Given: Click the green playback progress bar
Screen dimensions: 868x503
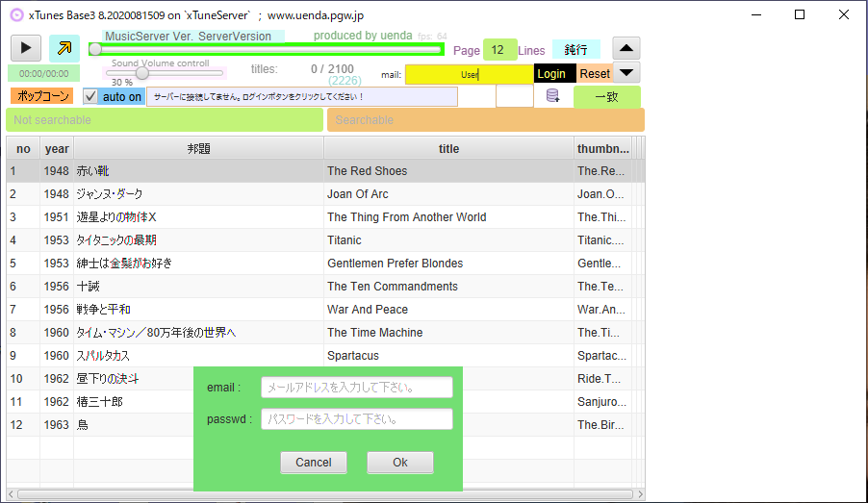Looking at the screenshot, I should tap(267, 49).
